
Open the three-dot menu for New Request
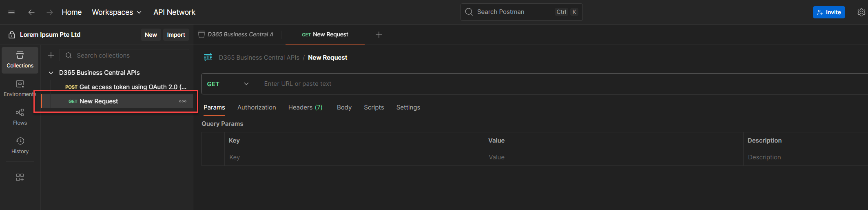click(x=183, y=101)
